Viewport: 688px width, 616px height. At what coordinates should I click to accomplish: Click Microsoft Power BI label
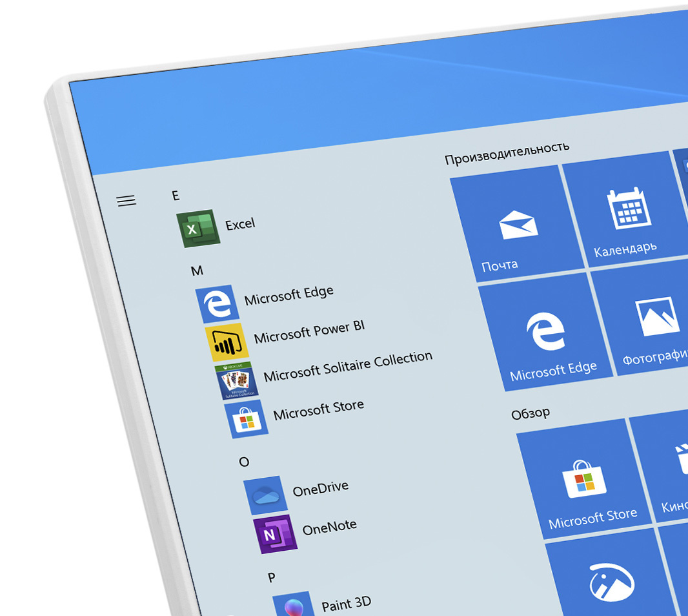(x=309, y=331)
